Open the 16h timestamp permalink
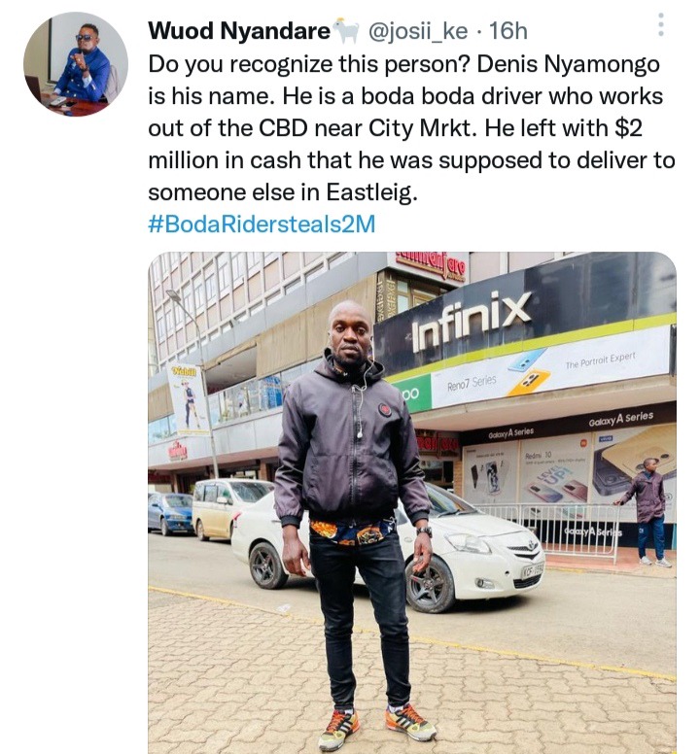This screenshot has width=700, height=754. tap(508, 31)
